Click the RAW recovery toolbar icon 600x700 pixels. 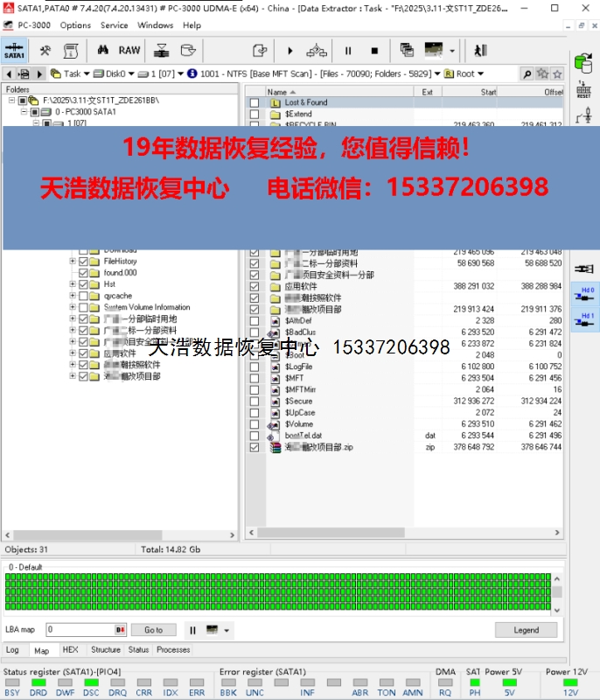point(129,51)
